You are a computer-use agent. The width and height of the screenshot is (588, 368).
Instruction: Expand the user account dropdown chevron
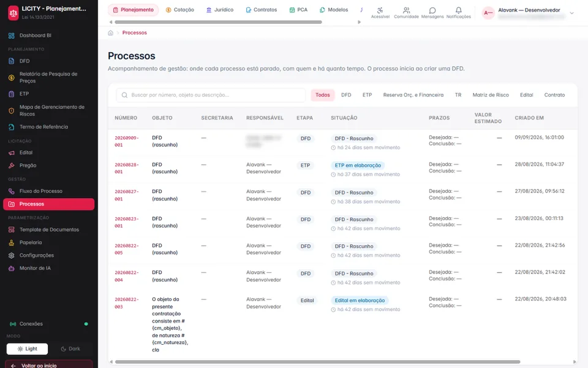pyautogui.click(x=572, y=13)
